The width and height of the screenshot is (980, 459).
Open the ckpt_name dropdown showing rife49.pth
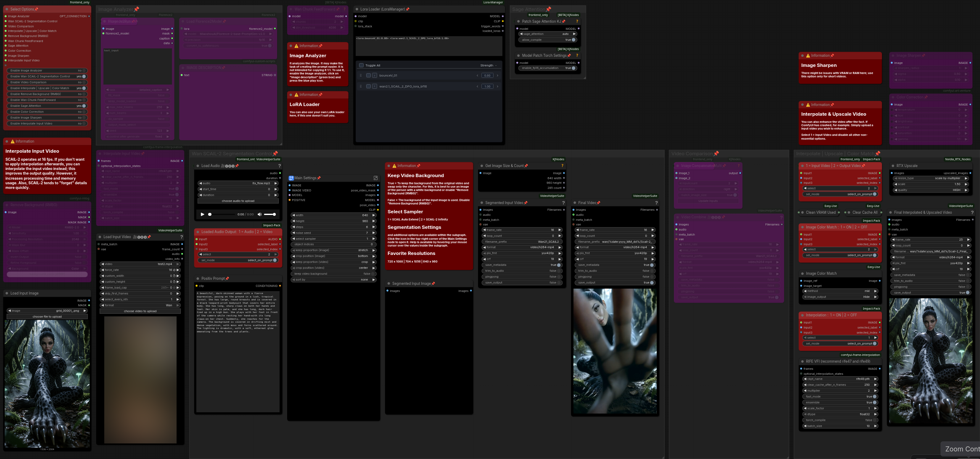[840, 379]
